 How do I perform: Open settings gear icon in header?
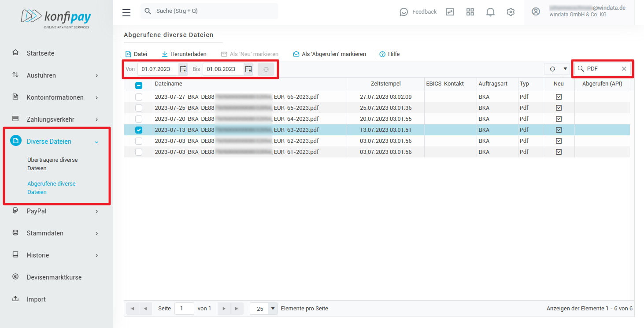pos(511,12)
